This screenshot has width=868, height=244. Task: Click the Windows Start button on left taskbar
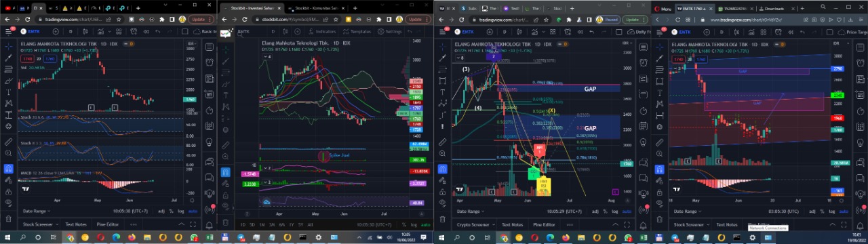tap(7, 238)
